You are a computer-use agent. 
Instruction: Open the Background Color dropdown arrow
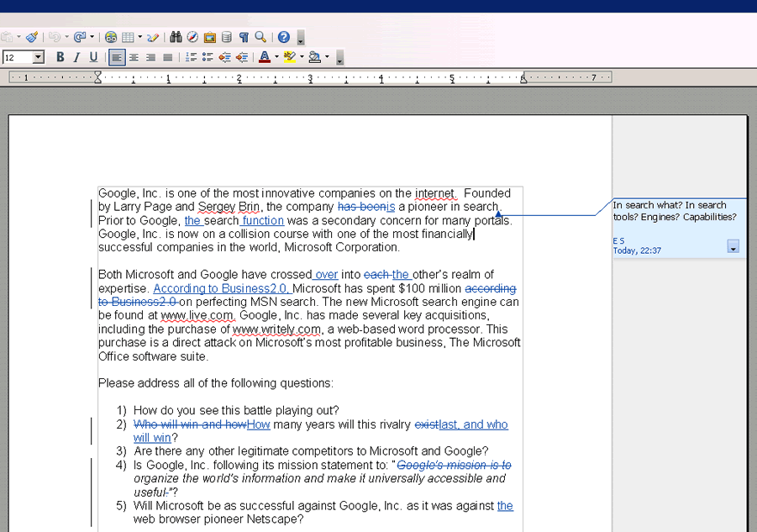click(x=327, y=57)
